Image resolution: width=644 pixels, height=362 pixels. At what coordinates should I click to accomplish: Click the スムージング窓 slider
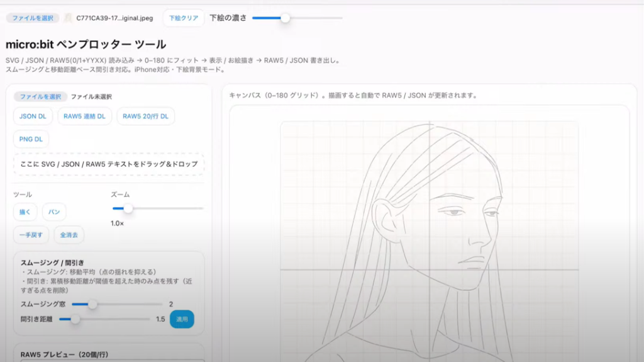pyautogui.click(x=116, y=304)
